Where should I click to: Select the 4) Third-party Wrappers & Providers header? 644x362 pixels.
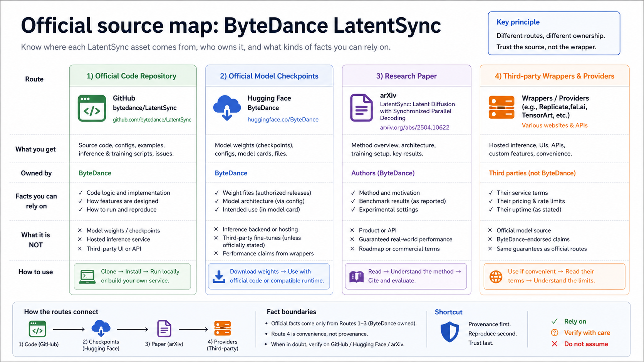pyautogui.click(x=555, y=76)
